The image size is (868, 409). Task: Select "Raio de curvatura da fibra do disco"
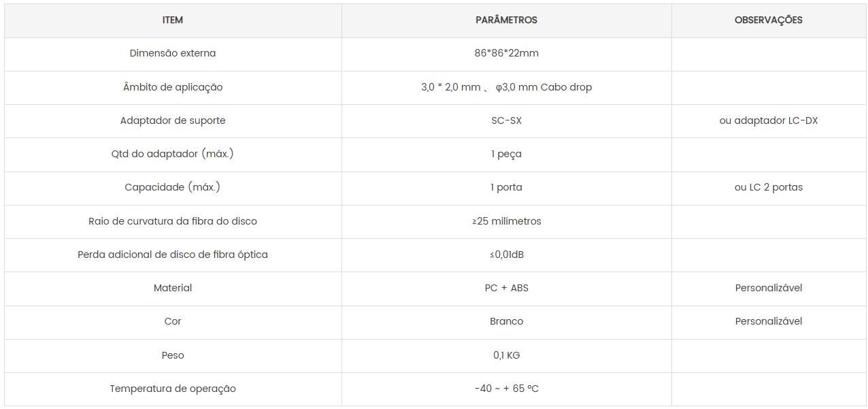[173, 221]
